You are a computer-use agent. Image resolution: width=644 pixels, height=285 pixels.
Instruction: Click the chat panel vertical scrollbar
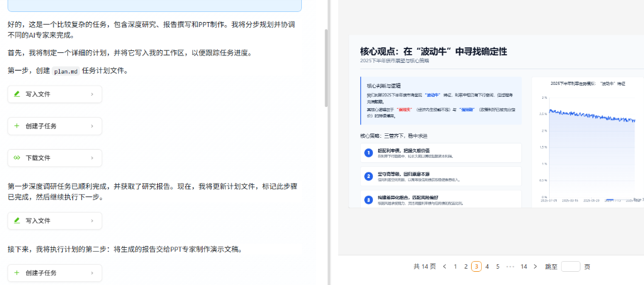click(x=326, y=68)
